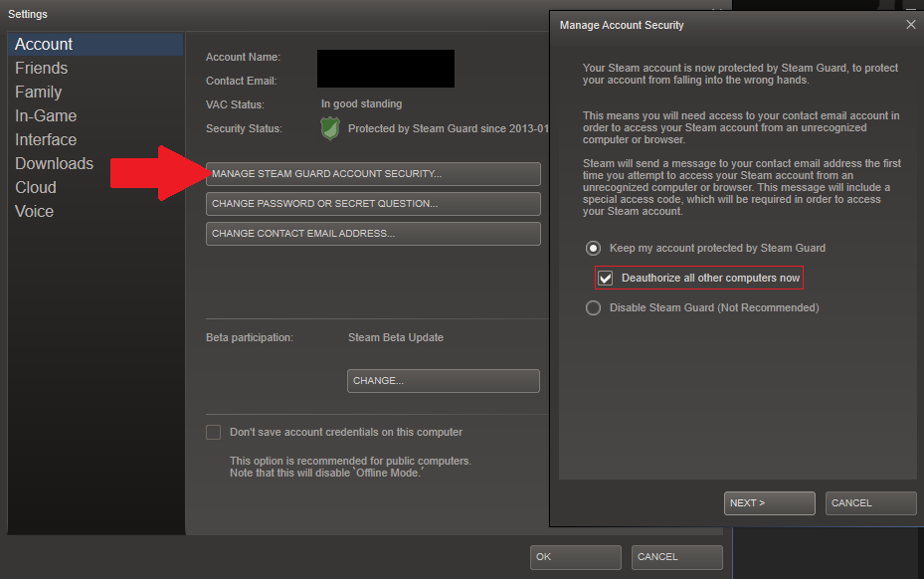Screen dimensions: 924x579
Task: Close the Manage Account Security dialog
Action: pos(910,25)
